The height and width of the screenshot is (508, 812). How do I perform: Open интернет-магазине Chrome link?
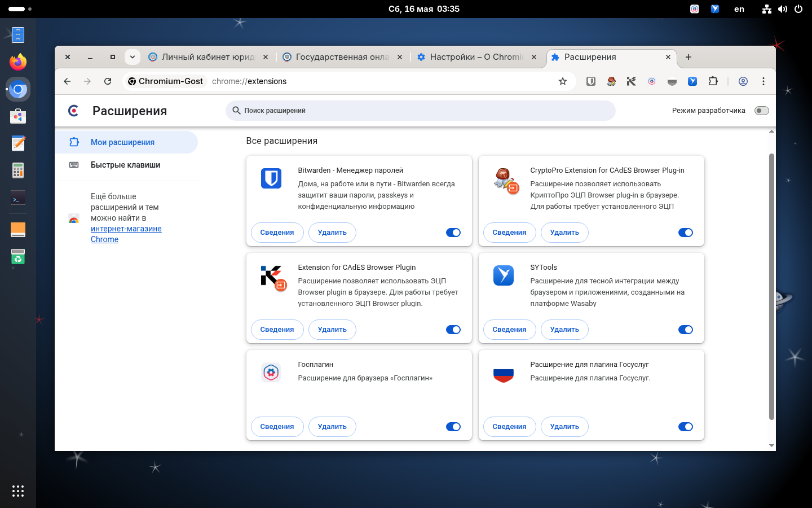tap(126, 234)
